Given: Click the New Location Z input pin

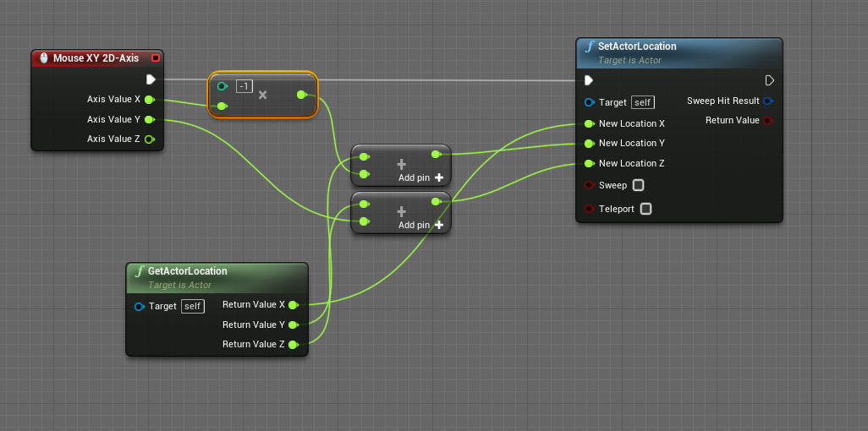Looking at the screenshot, I should coord(589,164).
